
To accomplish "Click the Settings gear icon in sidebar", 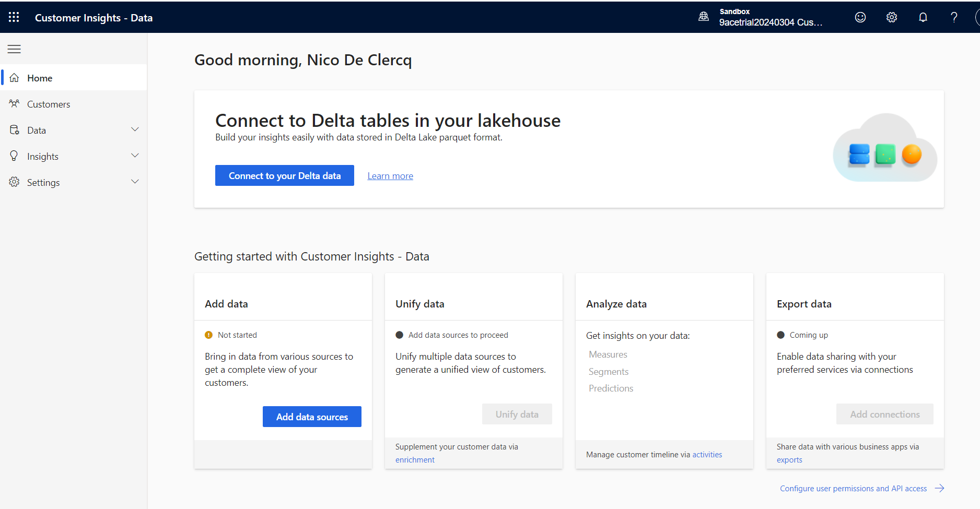I will (14, 182).
